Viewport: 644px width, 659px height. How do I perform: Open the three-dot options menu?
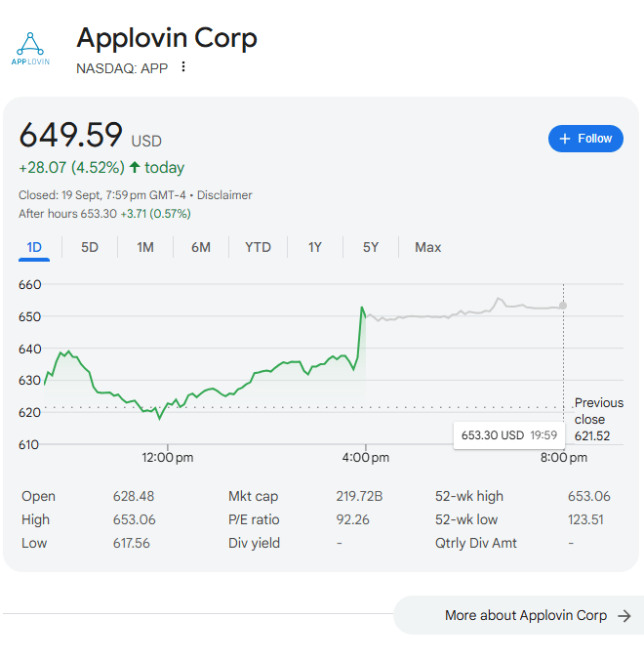[182, 67]
